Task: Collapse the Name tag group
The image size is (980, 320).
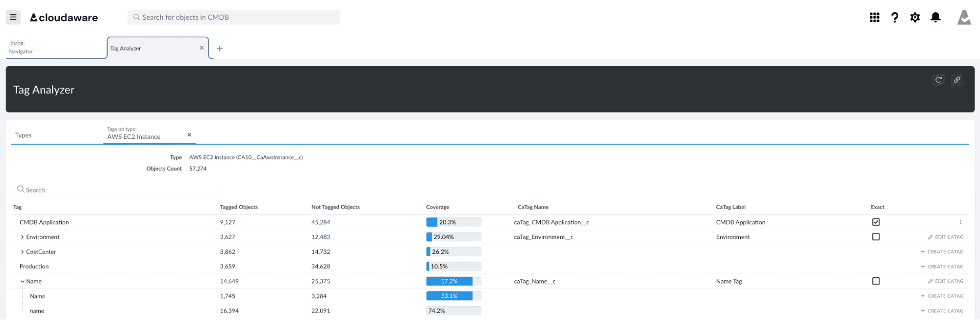Action: (23, 281)
